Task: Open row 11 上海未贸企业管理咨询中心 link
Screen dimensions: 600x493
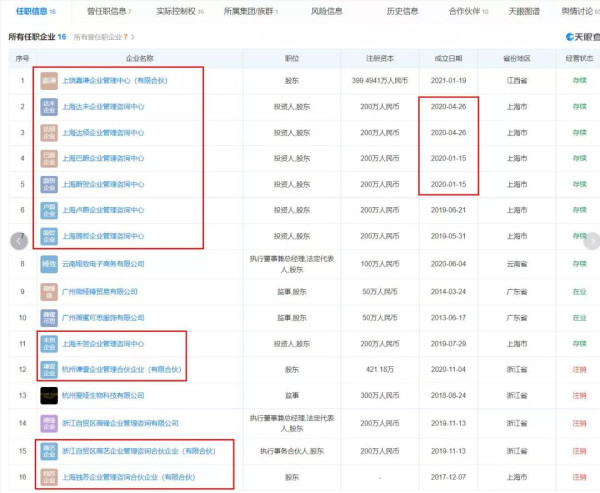Action: point(103,344)
